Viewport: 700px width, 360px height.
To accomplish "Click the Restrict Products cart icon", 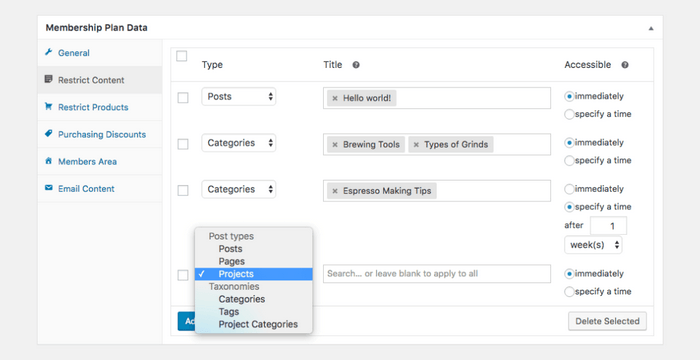I will 49,107.
